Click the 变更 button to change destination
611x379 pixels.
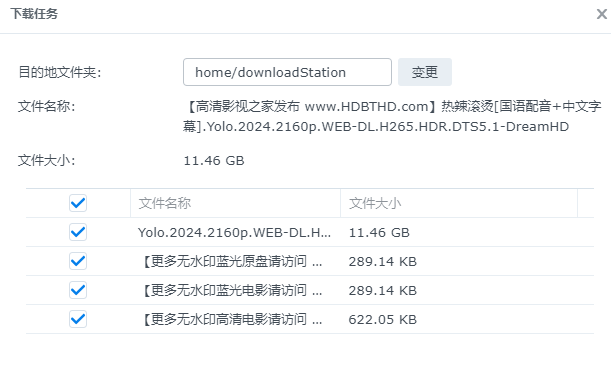point(425,72)
